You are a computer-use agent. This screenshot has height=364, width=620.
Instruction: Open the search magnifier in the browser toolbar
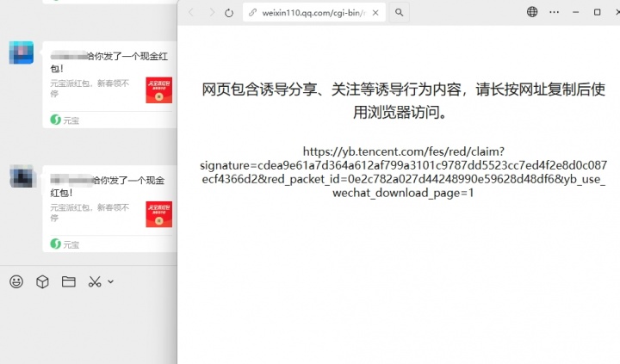click(400, 13)
